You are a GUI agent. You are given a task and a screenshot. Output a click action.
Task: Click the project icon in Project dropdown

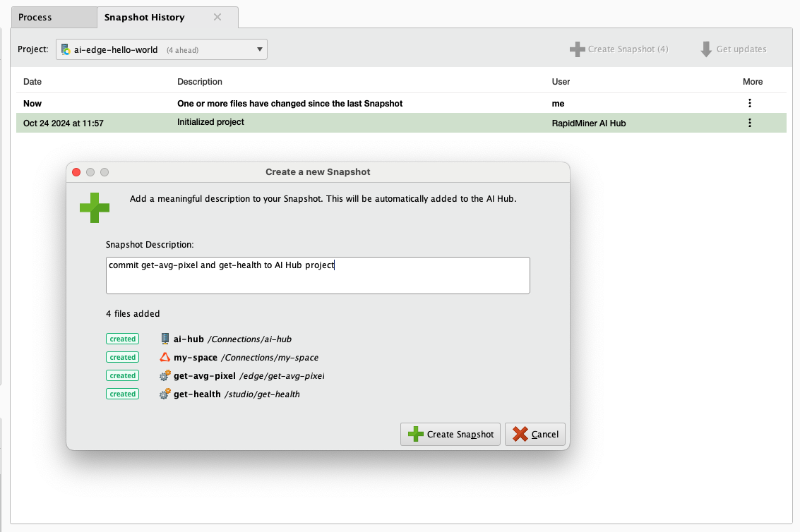[x=66, y=49]
